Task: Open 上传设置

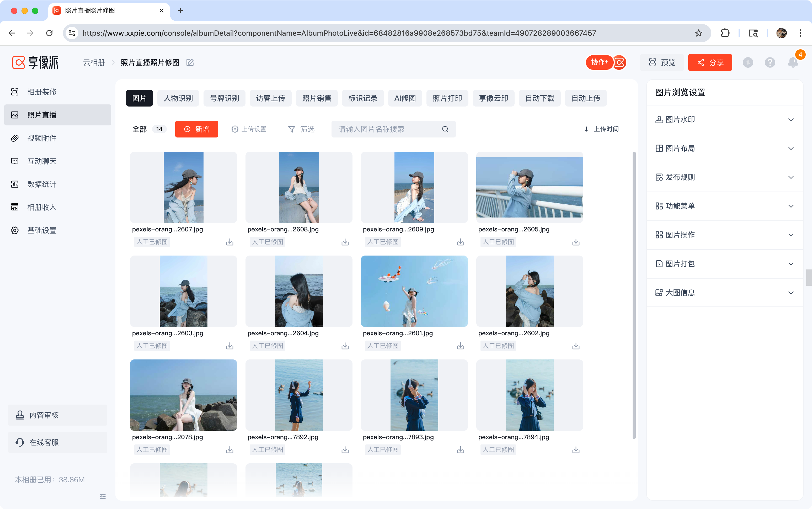Action: [249, 129]
